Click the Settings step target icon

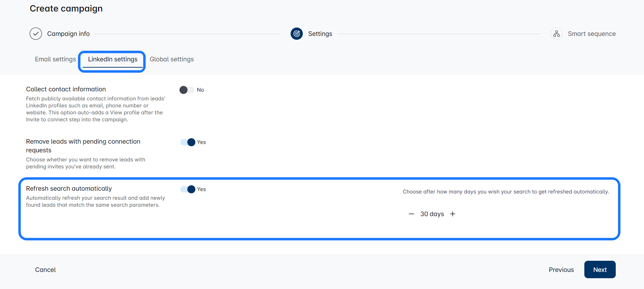297,34
